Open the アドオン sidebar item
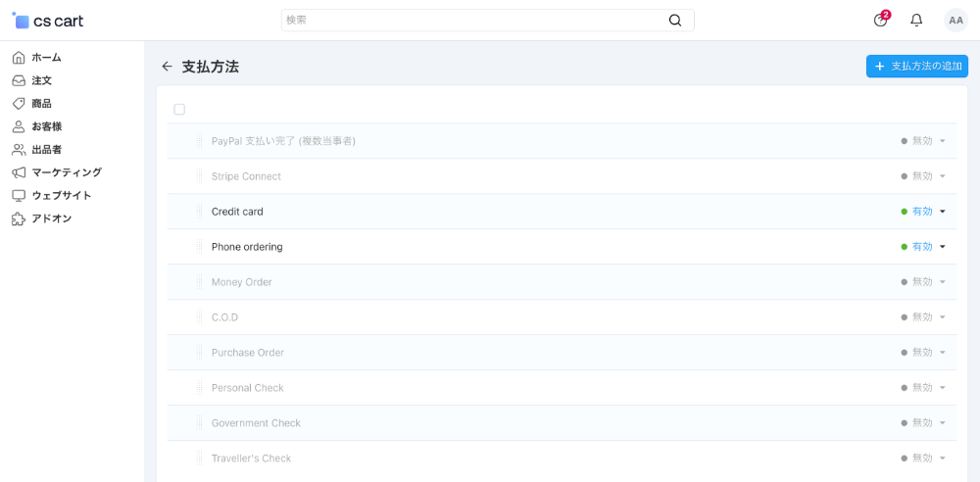Image resolution: width=980 pixels, height=482 pixels. click(x=51, y=218)
